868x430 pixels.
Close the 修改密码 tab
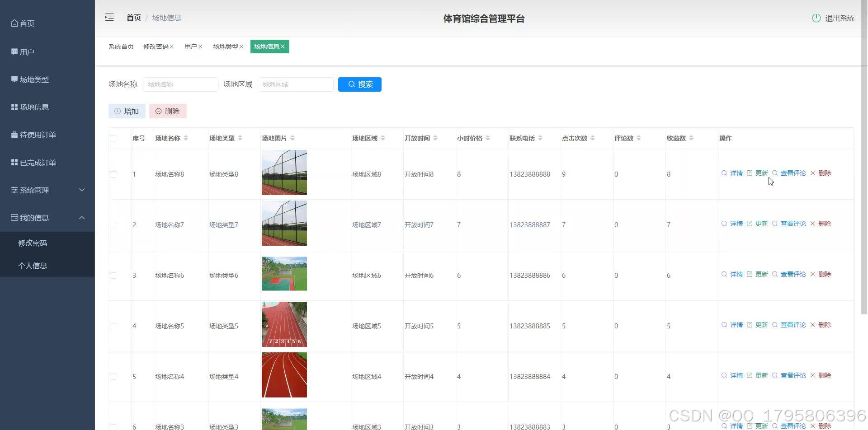[x=172, y=47]
